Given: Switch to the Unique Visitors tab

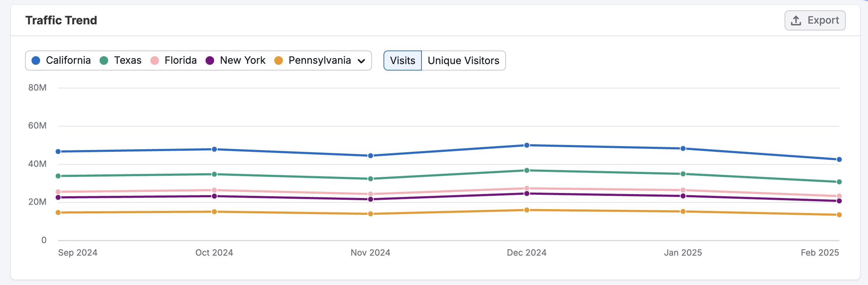Looking at the screenshot, I should click(x=463, y=61).
